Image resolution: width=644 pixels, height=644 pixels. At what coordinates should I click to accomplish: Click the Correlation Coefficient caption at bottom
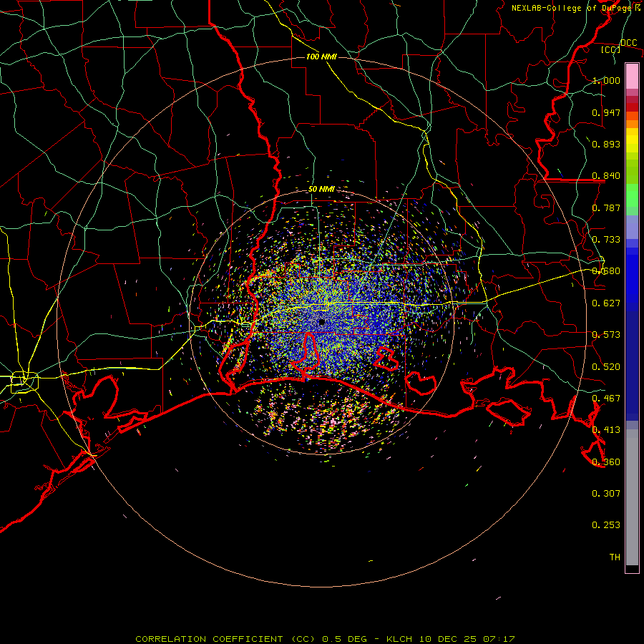325,639
